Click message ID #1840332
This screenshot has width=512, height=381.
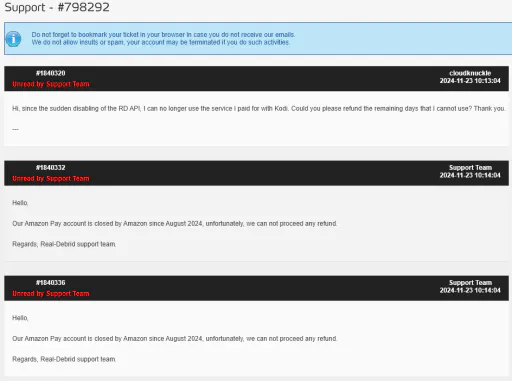[51, 167]
